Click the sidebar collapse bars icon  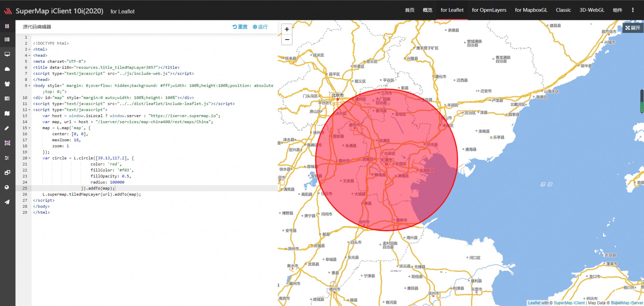7,26
